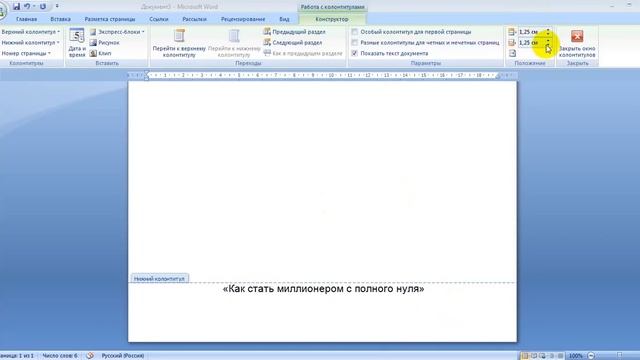
Task: Click Русский (Россия) language indicator
Action: pyautogui.click(x=123, y=356)
